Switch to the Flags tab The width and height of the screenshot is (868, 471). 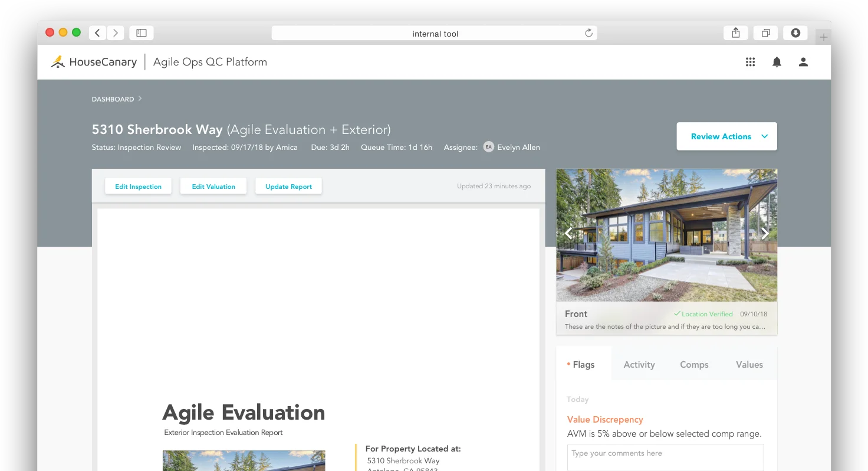[584, 365]
